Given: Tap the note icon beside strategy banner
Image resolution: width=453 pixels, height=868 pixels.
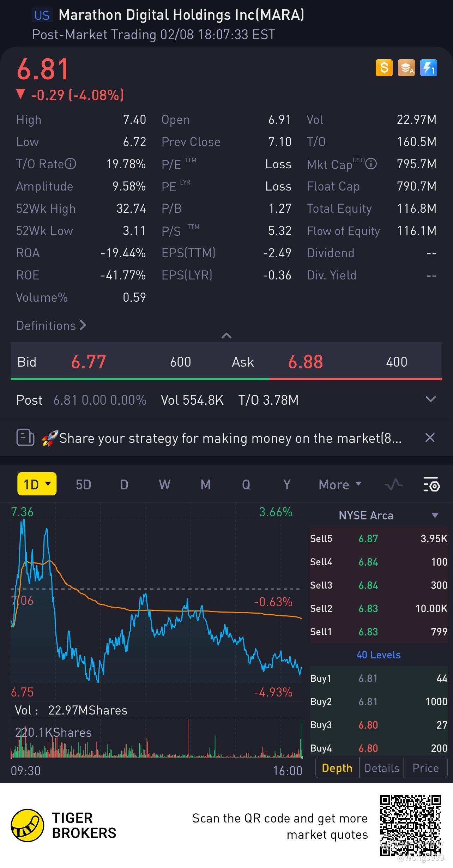Looking at the screenshot, I should [25, 438].
